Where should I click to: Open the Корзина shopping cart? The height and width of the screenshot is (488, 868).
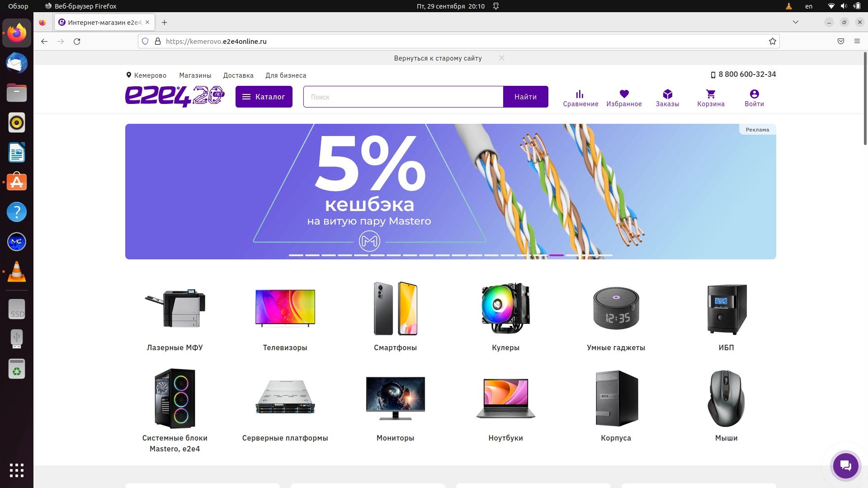711,98
